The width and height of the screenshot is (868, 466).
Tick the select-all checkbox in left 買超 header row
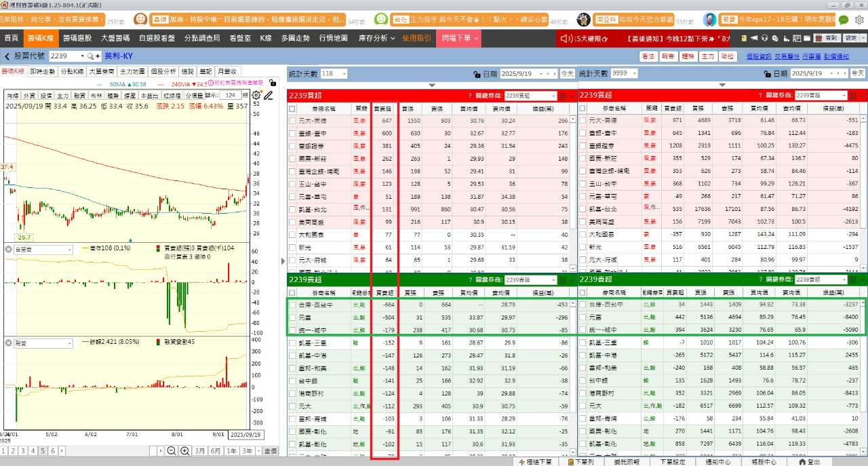coord(292,109)
